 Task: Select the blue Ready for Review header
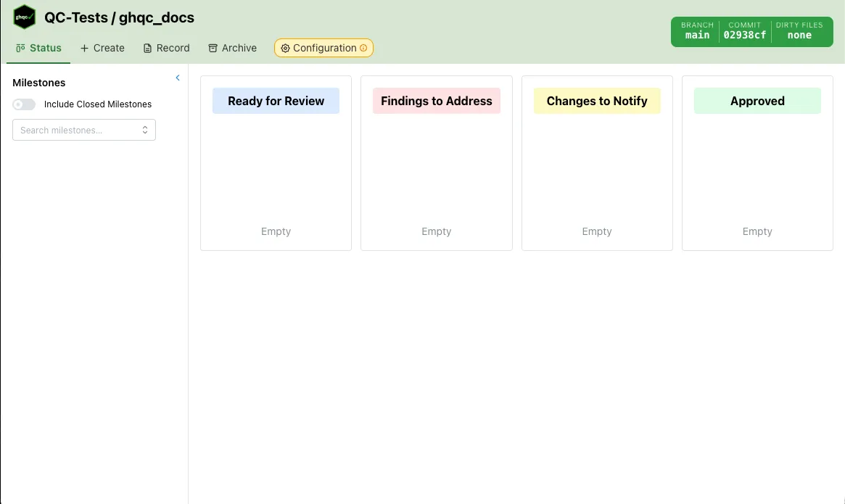click(x=276, y=101)
